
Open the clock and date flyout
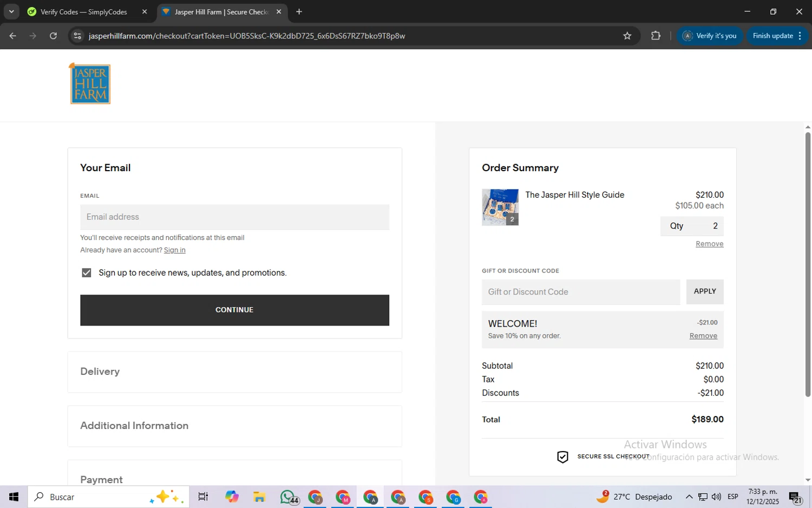coord(762,497)
